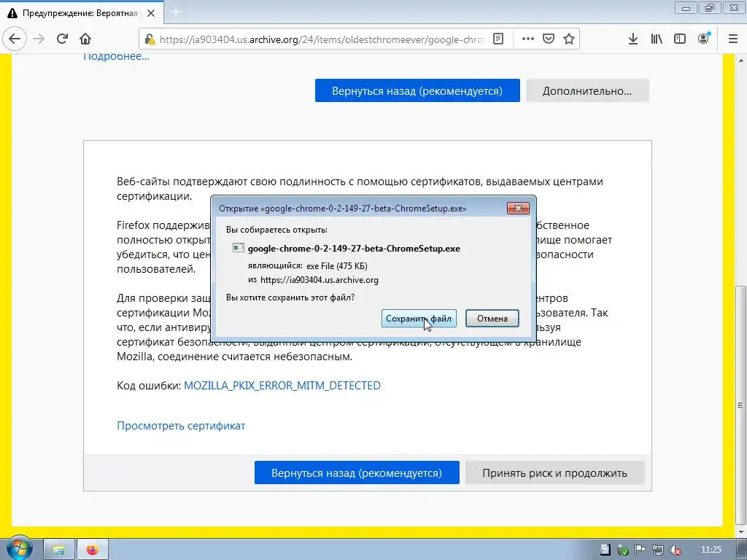Screen dimensions: 747x560
Task: Open Просмотреть сертификат link
Action: (181, 425)
